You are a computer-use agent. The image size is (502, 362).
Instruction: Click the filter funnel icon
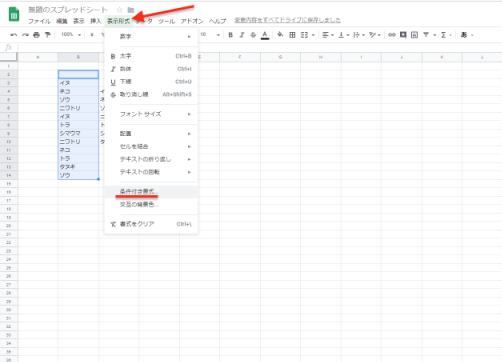426,35
